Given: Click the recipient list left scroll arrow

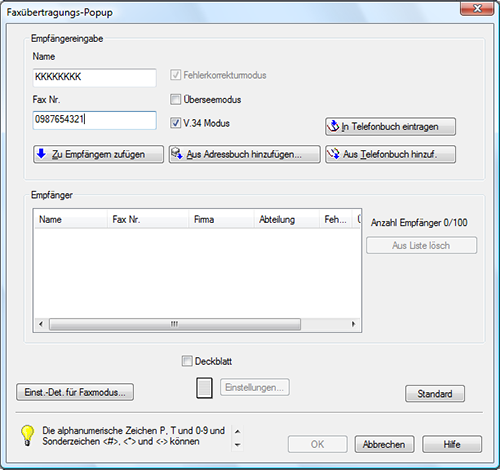Looking at the screenshot, I should [41, 324].
